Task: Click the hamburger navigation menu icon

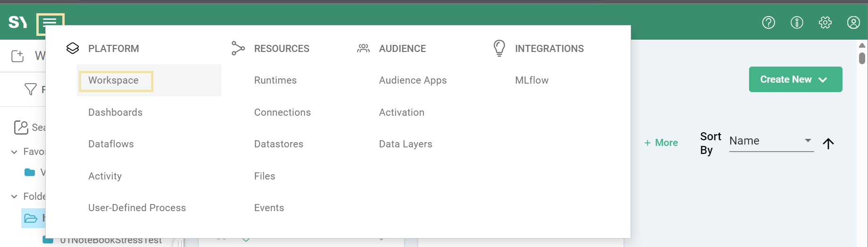Action: coord(50,23)
